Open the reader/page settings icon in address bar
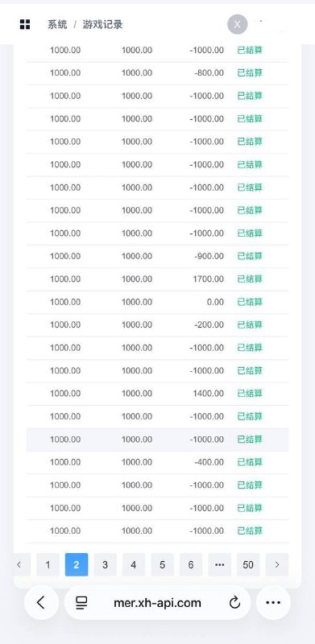The width and height of the screenshot is (315, 644). point(82,602)
